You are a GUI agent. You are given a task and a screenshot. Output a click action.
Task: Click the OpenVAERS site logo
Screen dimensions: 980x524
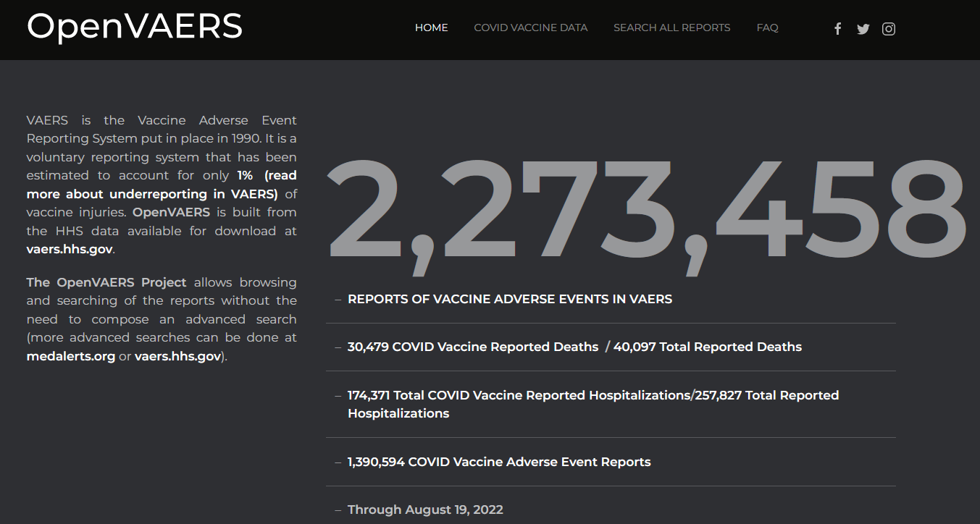[135, 27]
